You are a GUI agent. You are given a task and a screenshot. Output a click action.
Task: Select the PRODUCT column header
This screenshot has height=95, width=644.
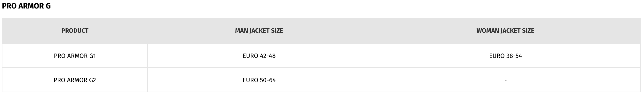(x=75, y=31)
